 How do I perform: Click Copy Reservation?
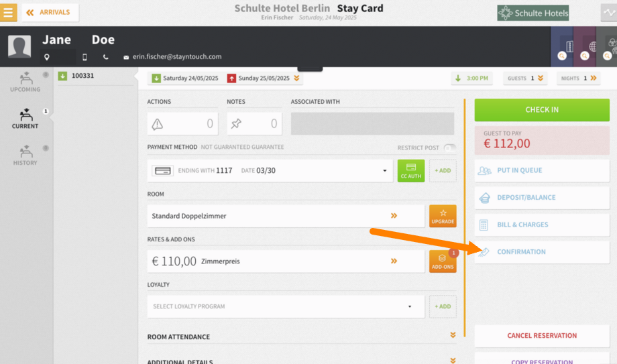click(x=542, y=359)
